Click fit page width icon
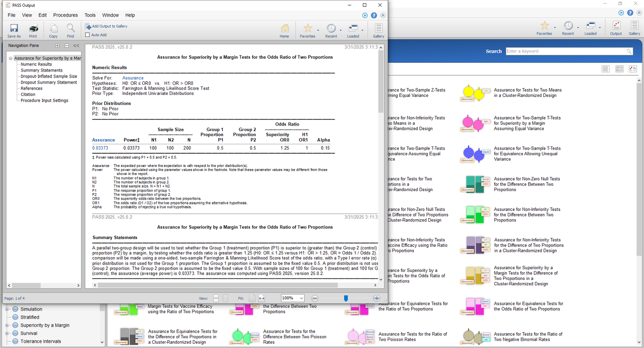 (262, 298)
